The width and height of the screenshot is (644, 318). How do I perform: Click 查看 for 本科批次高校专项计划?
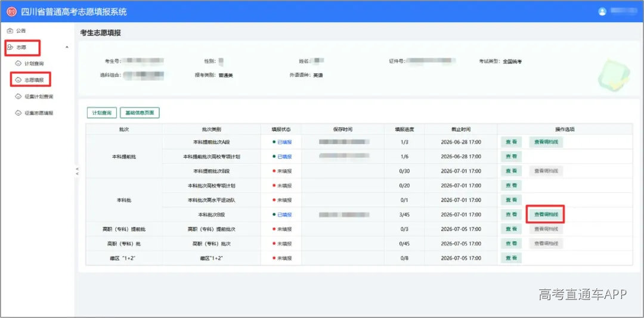point(512,185)
